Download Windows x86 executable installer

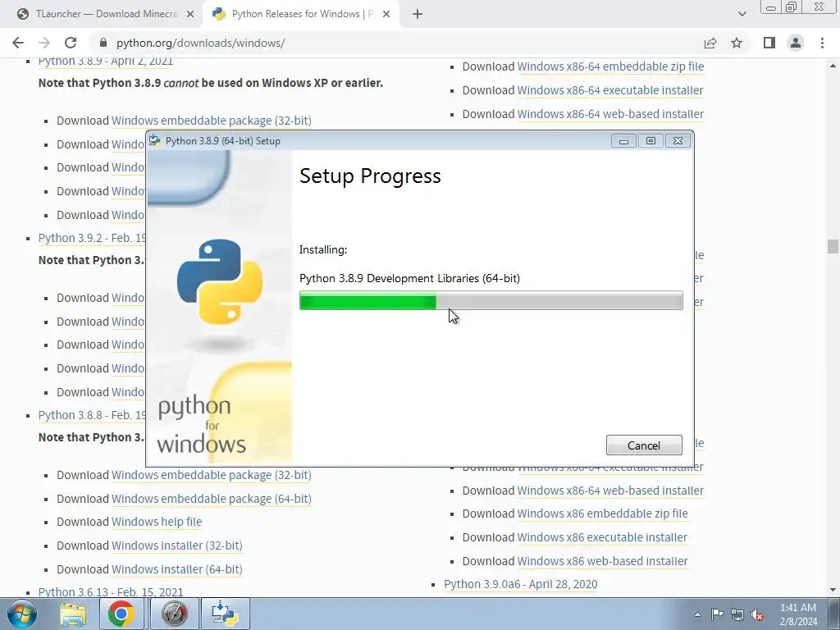(x=602, y=537)
